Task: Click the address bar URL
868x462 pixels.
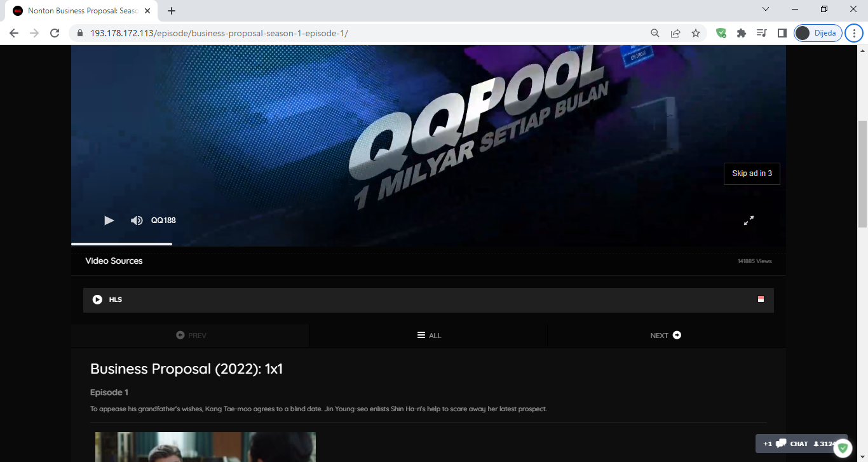Action: 219,33
